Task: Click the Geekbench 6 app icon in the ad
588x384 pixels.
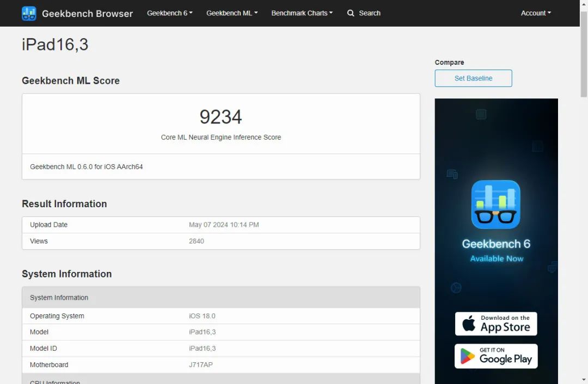Action: pyautogui.click(x=495, y=205)
